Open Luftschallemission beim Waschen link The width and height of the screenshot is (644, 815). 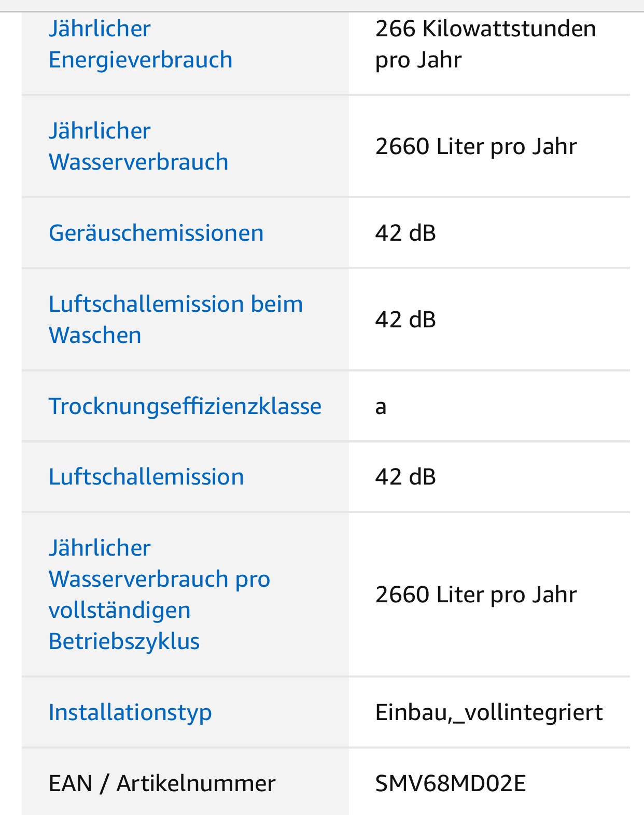coord(176,320)
